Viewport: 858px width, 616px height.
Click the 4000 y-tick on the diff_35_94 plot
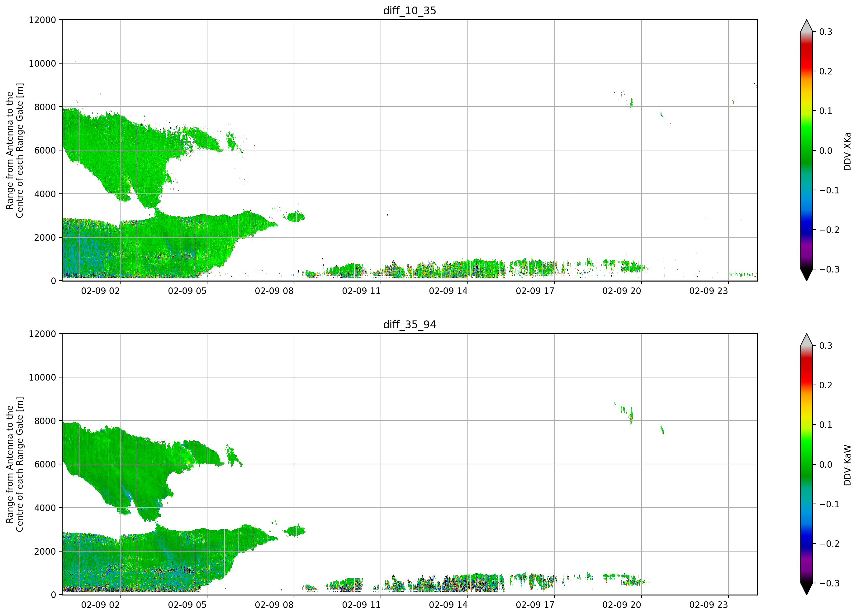pyautogui.click(x=45, y=508)
